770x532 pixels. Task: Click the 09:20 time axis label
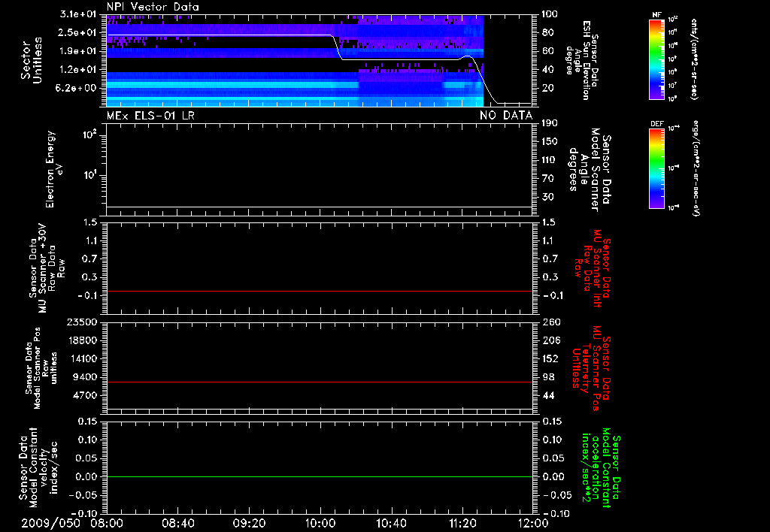249,523
